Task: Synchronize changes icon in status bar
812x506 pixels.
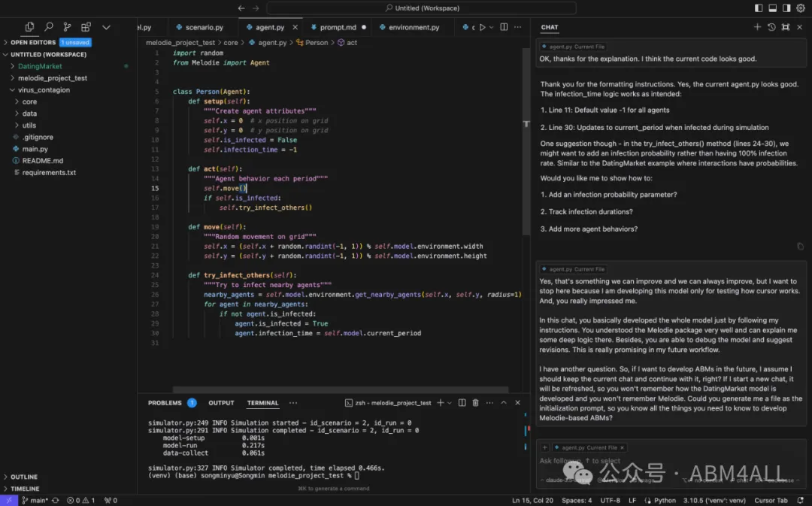Action: (x=56, y=500)
